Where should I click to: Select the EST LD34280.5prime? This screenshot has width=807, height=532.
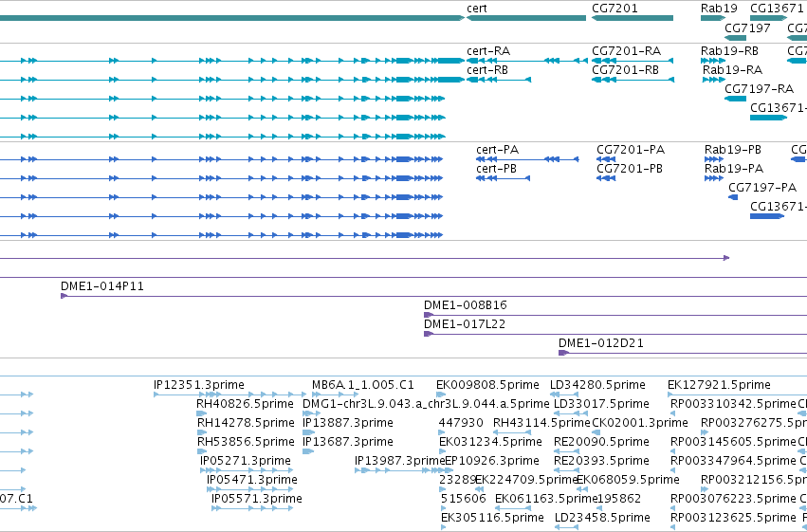click(597, 385)
